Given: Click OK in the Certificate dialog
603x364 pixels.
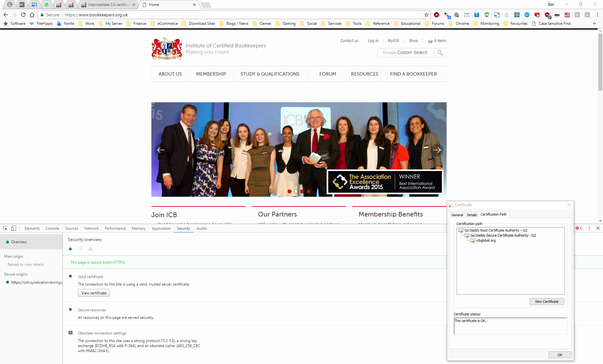Looking at the screenshot, I should [x=560, y=355].
